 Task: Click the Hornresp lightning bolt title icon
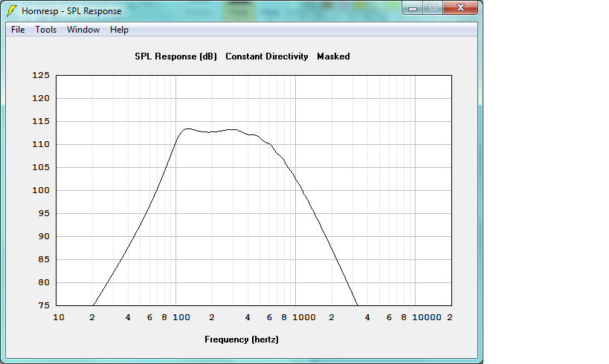pyautogui.click(x=12, y=11)
